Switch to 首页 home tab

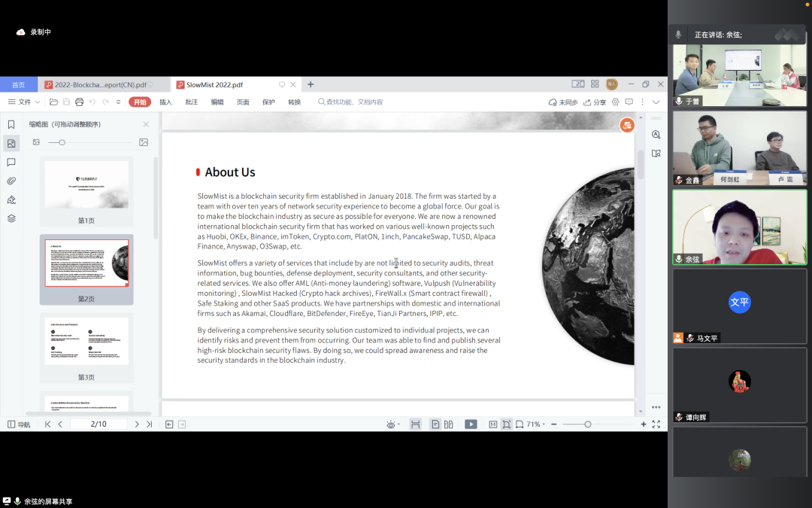tap(19, 84)
